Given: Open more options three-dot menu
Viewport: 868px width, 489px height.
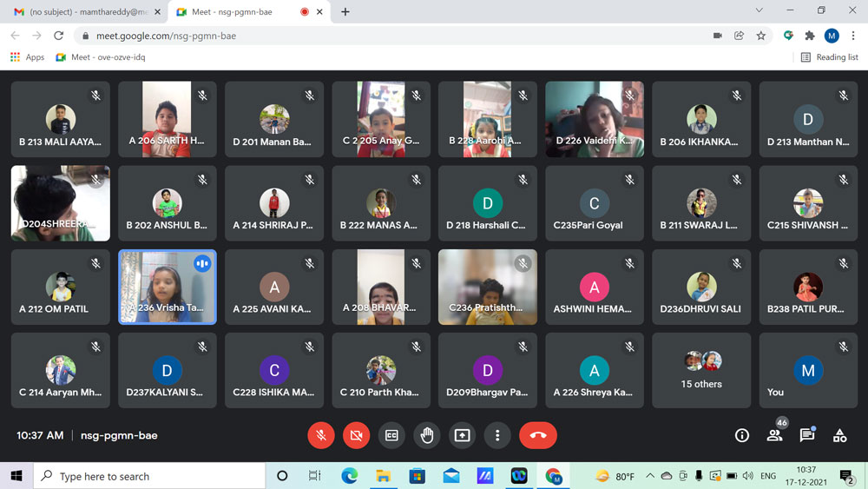Looking at the screenshot, I should [496, 435].
